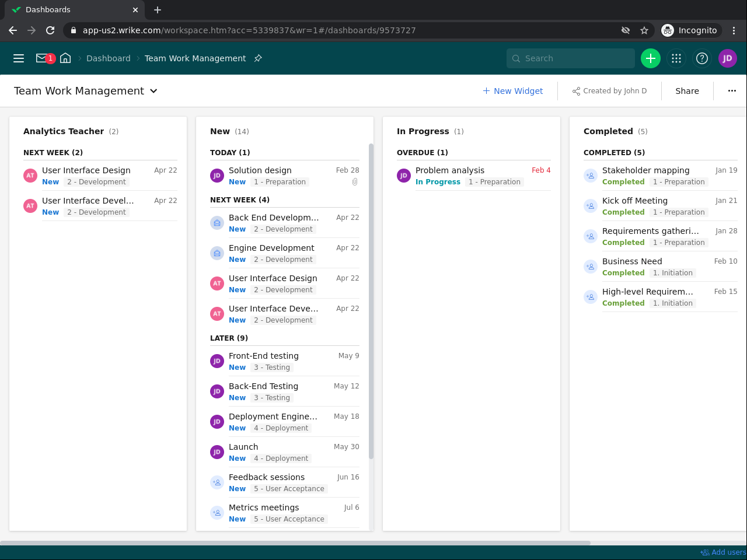Select the Dashboards browser tab

(72, 10)
